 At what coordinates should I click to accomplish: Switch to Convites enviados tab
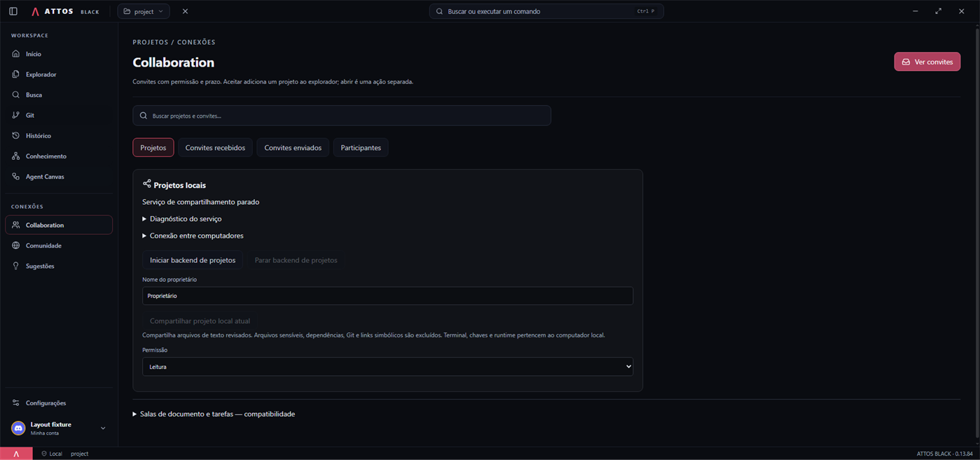(293, 147)
